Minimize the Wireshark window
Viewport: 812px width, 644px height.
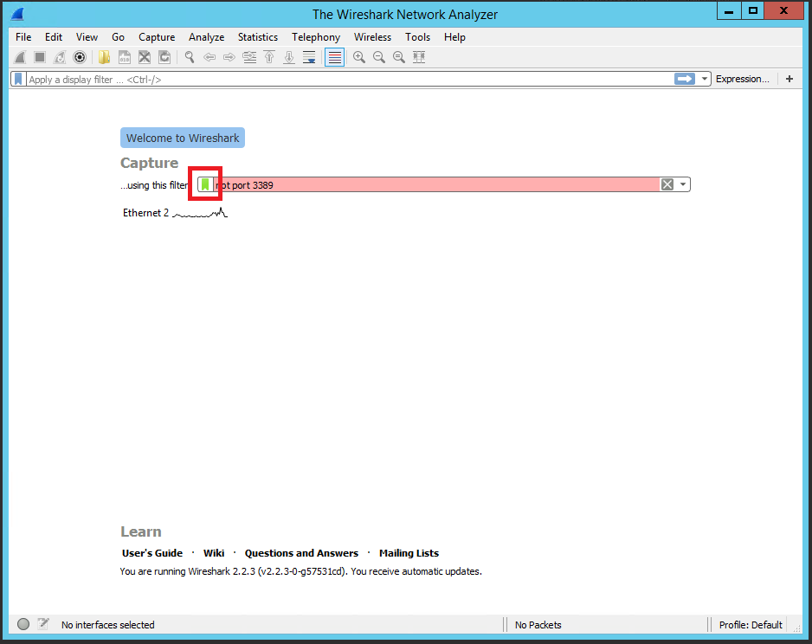click(x=729, y=11)
